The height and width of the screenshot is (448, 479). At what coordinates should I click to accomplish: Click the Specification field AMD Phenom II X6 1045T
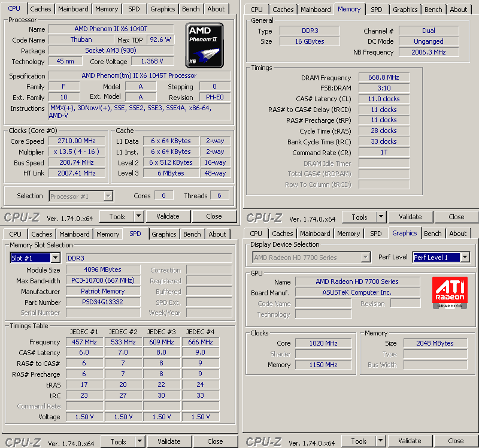tap(140, 75)
